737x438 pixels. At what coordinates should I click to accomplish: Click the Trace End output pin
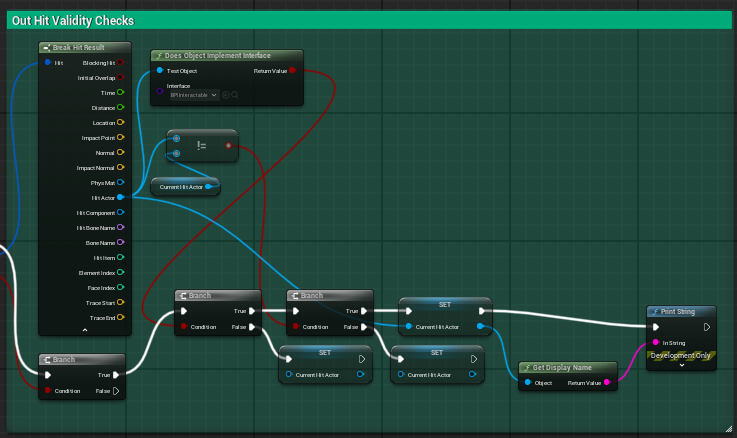pyautogui.click(x=121, y=317)
